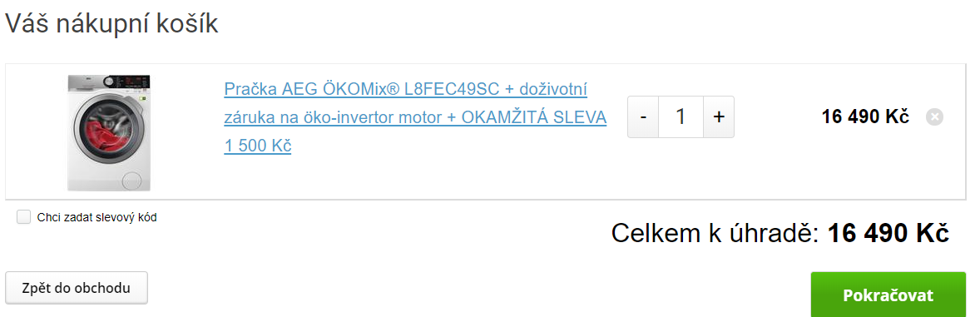Open the washing machine product thumbnail

pos(109,132)
